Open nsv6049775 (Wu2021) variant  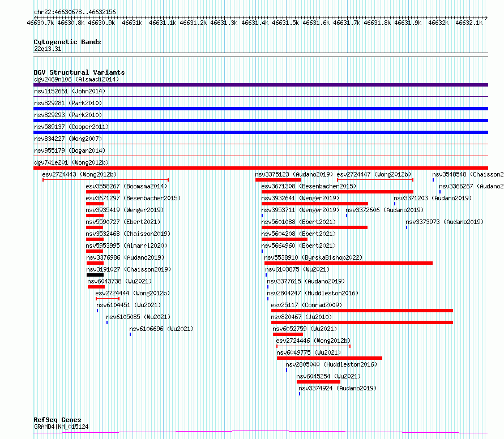(x=309, y=352)
